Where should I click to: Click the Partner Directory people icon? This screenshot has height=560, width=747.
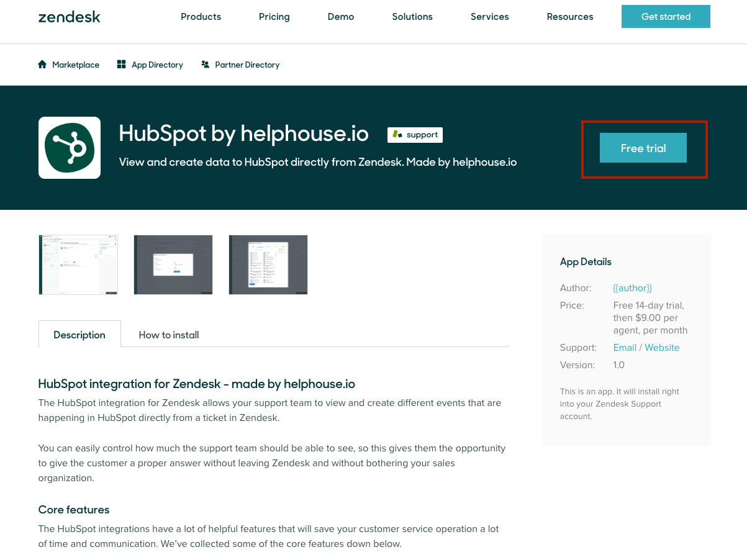click(206, 64)
